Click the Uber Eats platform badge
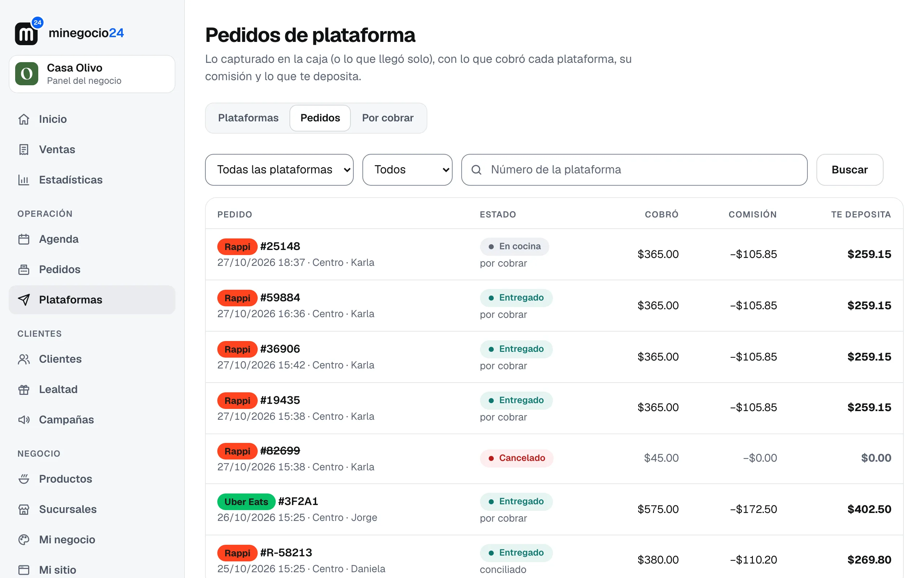Screen dimensions: 924x578 246,501
